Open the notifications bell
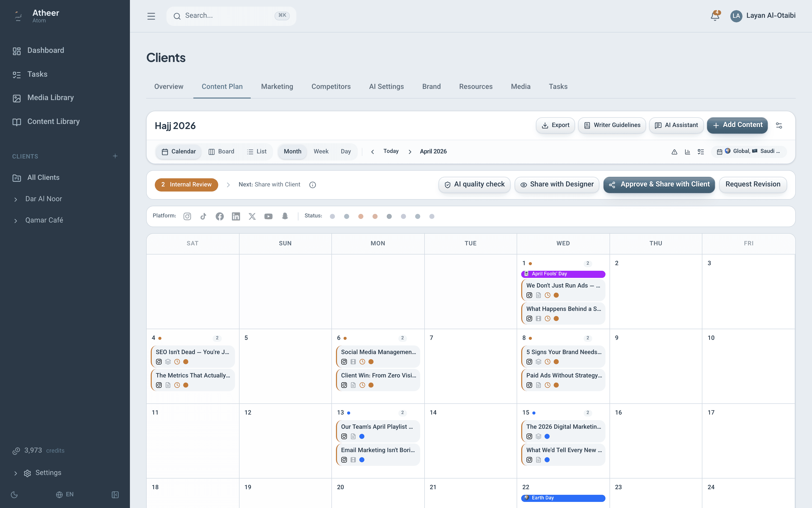The width and height of the screenshot is (812, 508). coord(715,16)
